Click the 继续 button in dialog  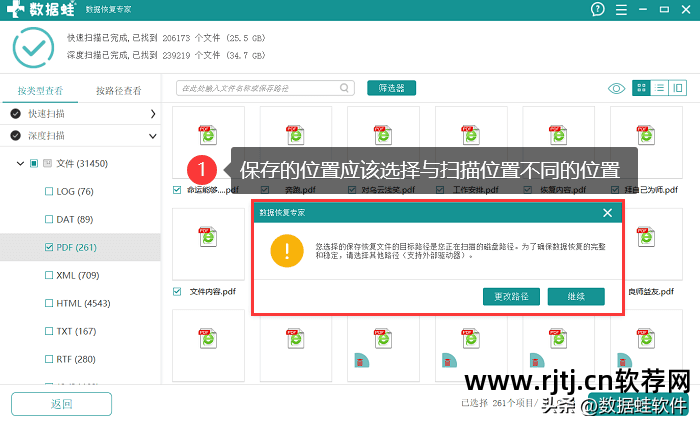point(576,297)
